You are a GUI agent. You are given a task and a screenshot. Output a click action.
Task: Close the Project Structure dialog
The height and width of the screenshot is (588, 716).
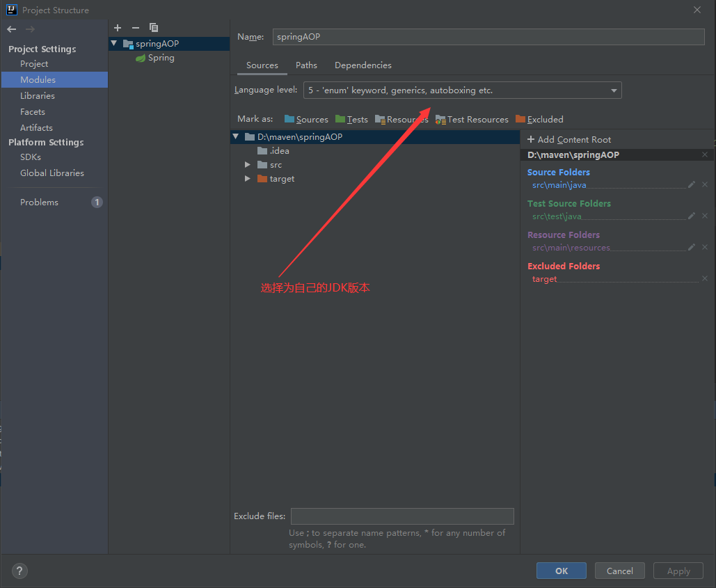(x=697, y=10)
